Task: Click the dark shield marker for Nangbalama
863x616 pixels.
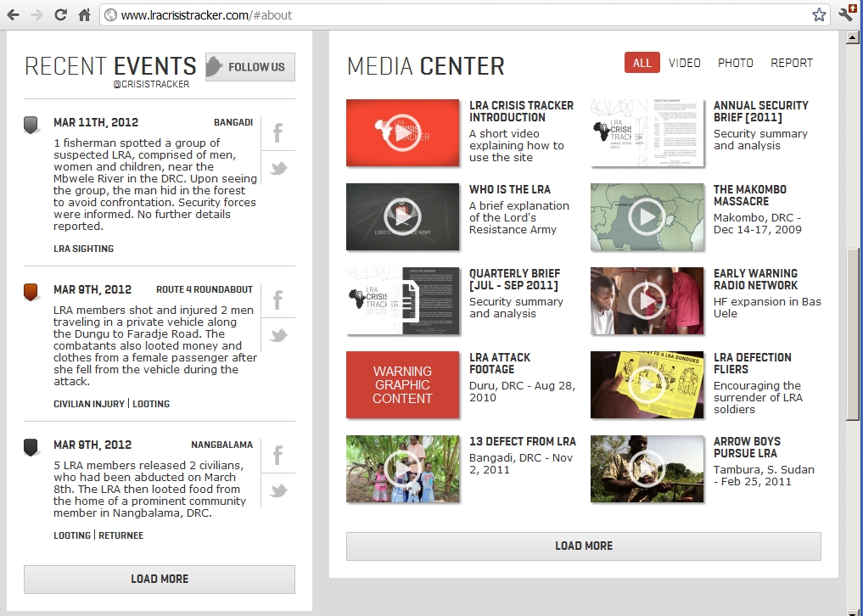Action: [31, 447]
